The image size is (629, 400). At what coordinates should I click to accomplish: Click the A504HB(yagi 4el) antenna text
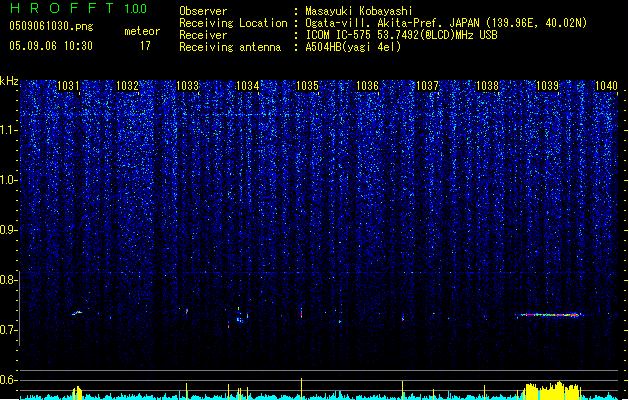pyautogui.click(x=353, y=47)
